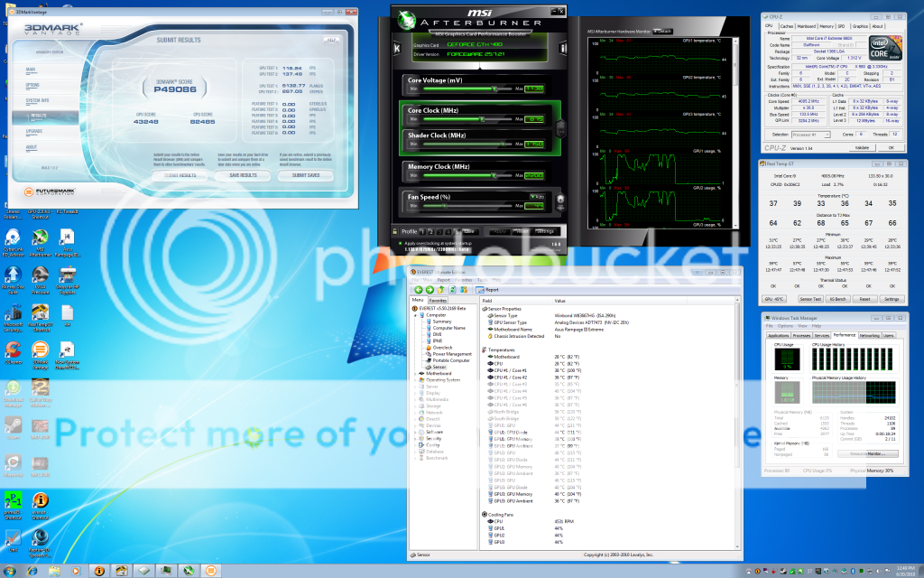Select OPTIONS in the 3DMark Vantage sidebar
924x578 pixels.
(33, 85)
